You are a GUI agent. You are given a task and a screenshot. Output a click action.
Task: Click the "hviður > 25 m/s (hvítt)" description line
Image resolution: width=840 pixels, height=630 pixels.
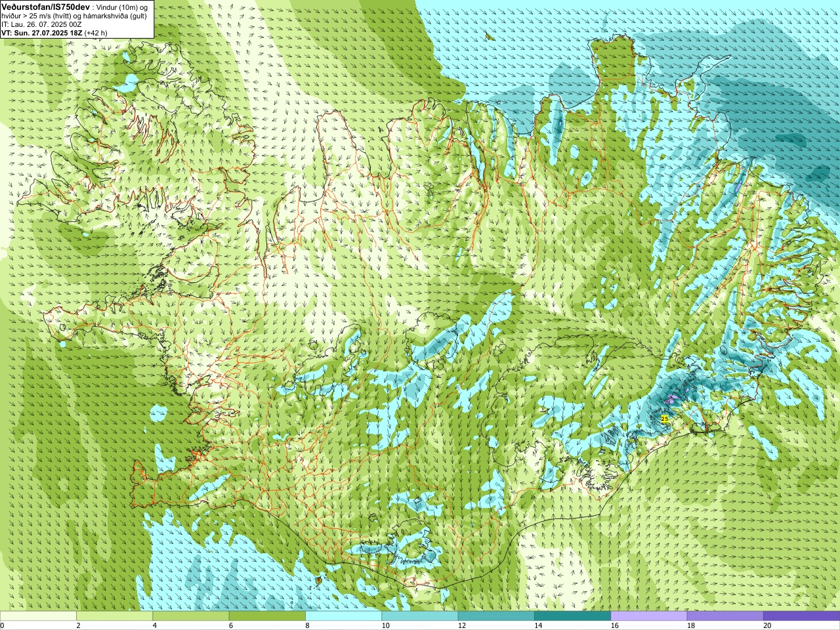tap(74, 16)
